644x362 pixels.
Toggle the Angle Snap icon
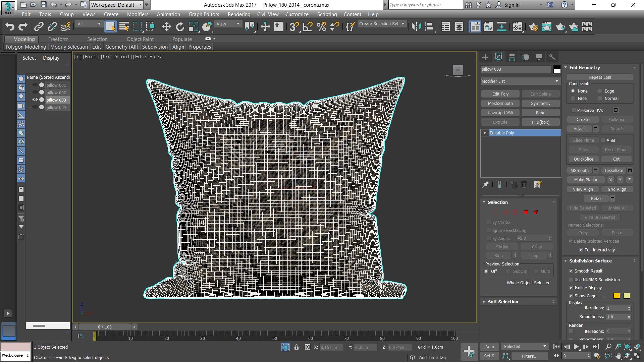click(x=308, y=27)
